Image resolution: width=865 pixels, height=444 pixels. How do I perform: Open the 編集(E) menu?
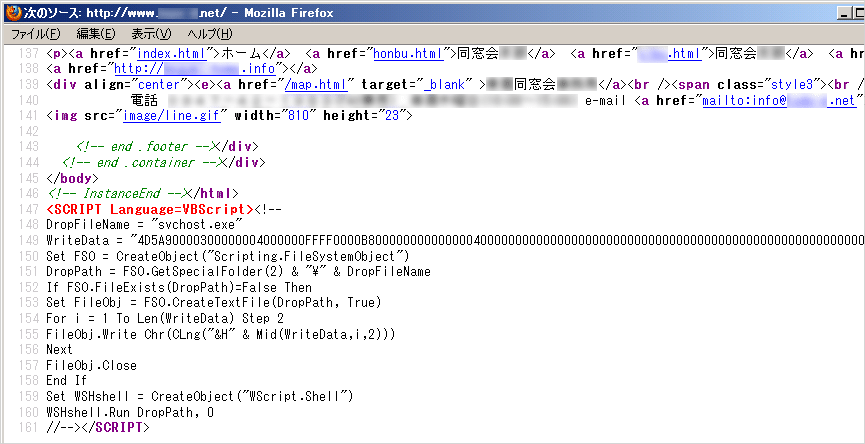tap(96, 34)
